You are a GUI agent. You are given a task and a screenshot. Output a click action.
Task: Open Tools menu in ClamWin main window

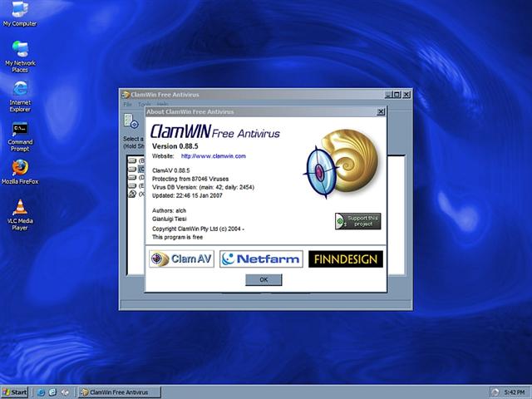coord(142,105)
